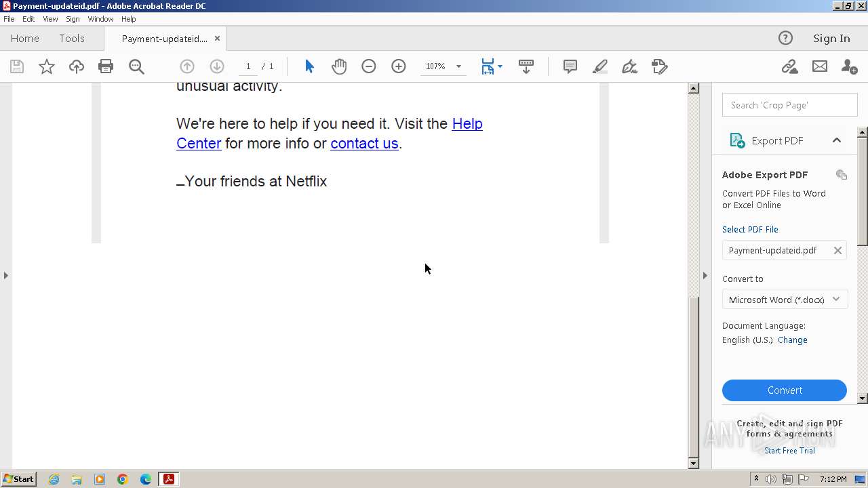Zoom out with the minus icon

tap(369, 66)
